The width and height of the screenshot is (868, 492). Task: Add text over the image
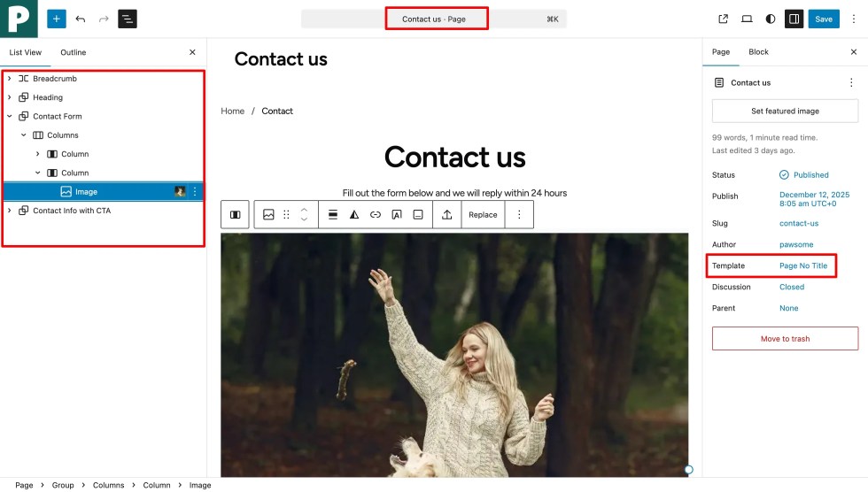pos(397,214)
